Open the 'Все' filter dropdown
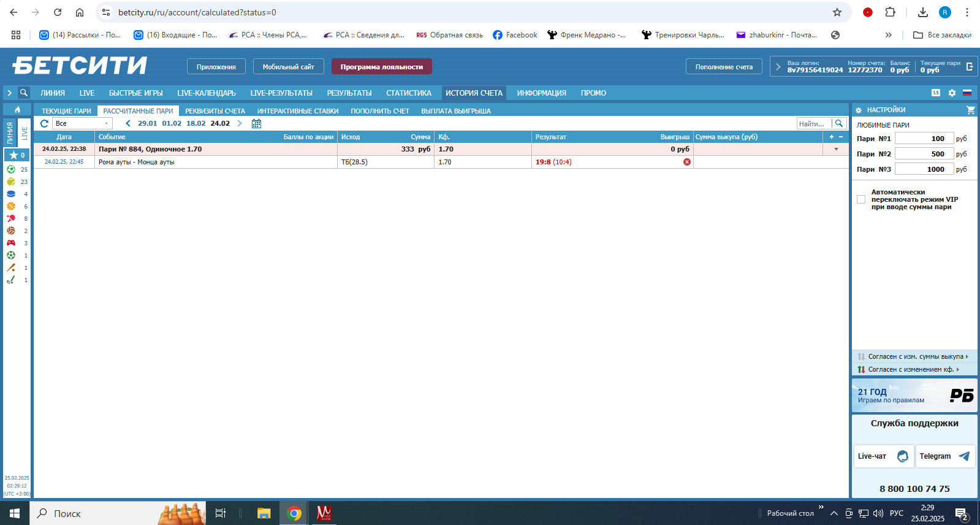 tap(82, 123)
